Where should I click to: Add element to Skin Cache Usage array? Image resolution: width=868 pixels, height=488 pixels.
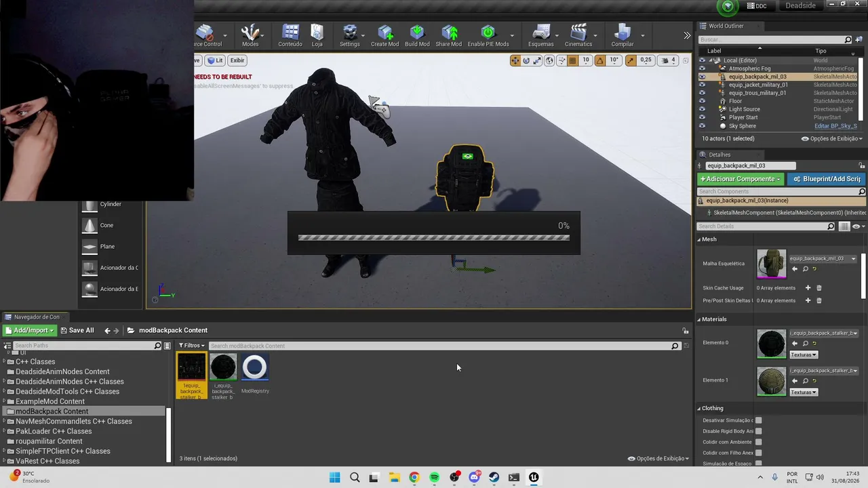coord(808,288)
